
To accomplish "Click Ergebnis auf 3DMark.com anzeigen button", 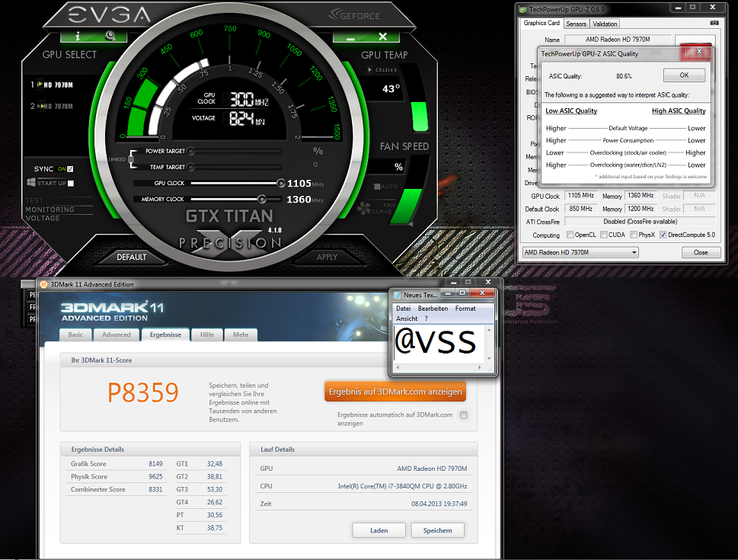I will click(x=395, y=392).
